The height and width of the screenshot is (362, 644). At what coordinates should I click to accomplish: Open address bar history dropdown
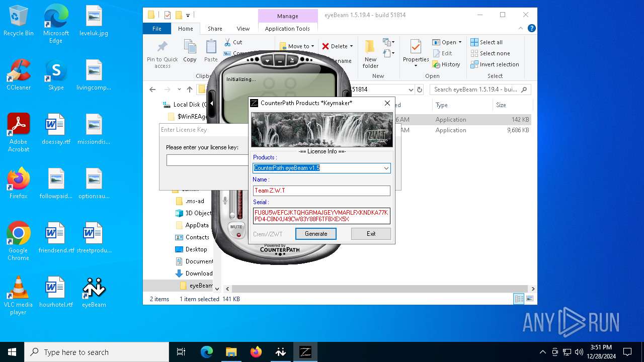[x=411, y=89]
